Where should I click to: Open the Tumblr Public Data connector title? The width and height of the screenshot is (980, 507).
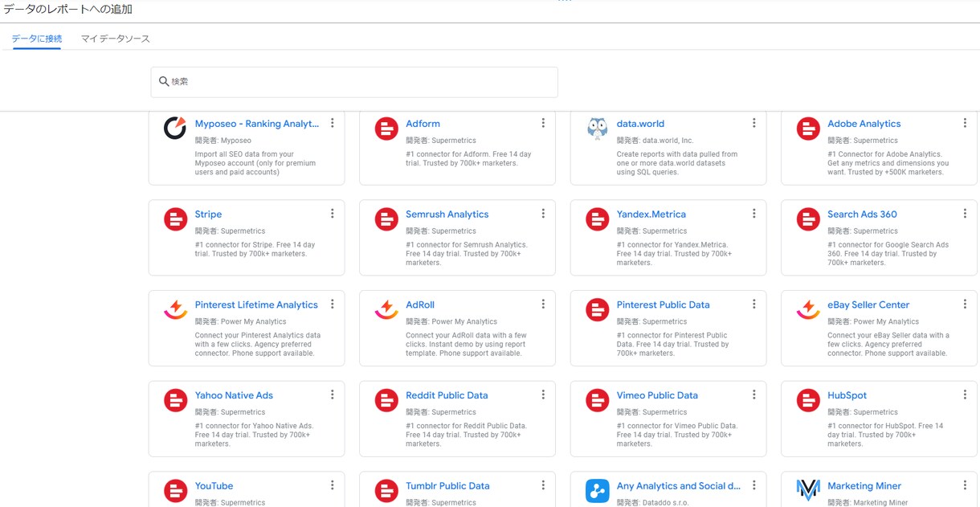[447, 486]
